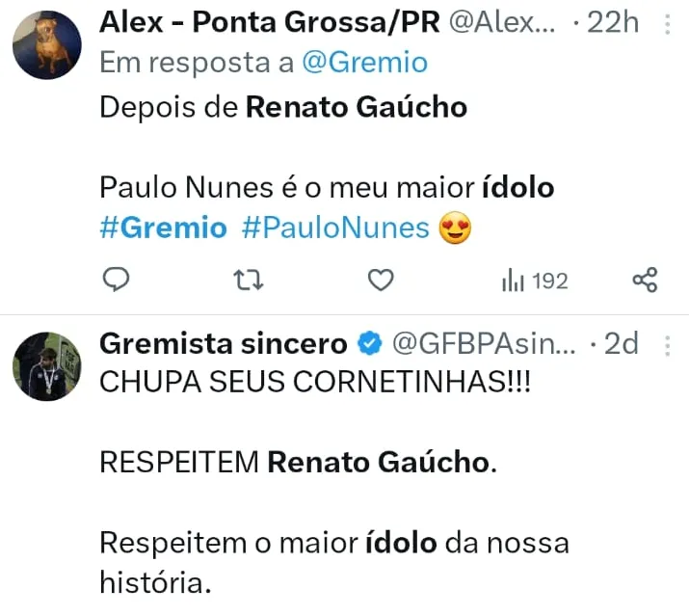
Task: Click the @Gremio mention link
Action: (364, 63)
